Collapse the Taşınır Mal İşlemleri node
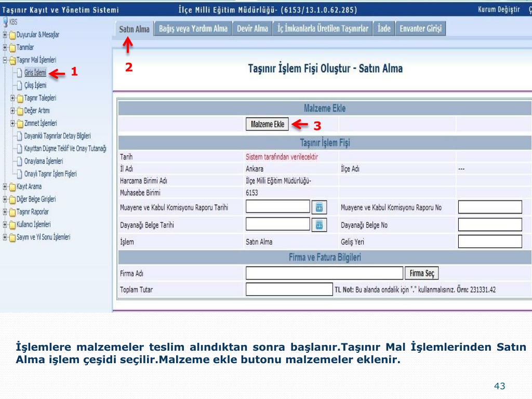532x399 pixels. point(5,60)
